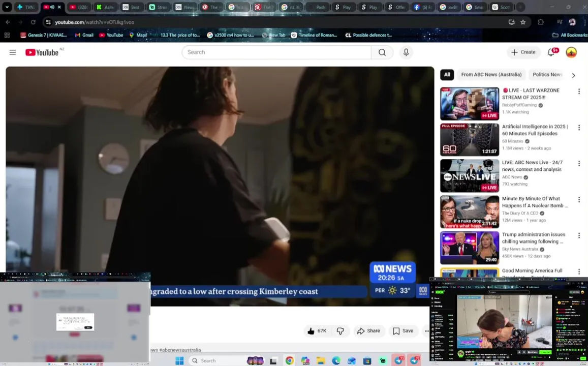Open the Create button
The image size is (588, 366).
pyautogui.click(x=523, y=52)
